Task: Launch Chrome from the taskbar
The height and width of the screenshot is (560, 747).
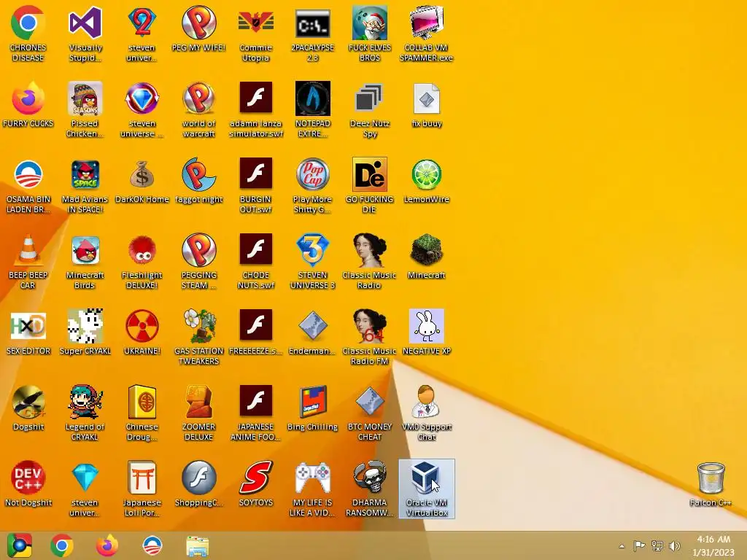Action: click(62, 545)
